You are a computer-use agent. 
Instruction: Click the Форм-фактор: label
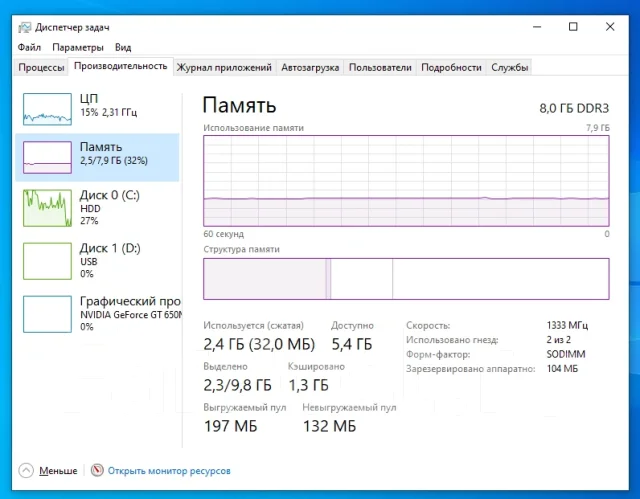point(438,354)
